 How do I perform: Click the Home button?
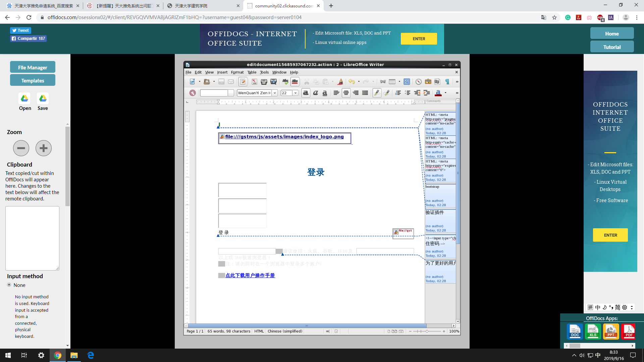click(612, 34)
